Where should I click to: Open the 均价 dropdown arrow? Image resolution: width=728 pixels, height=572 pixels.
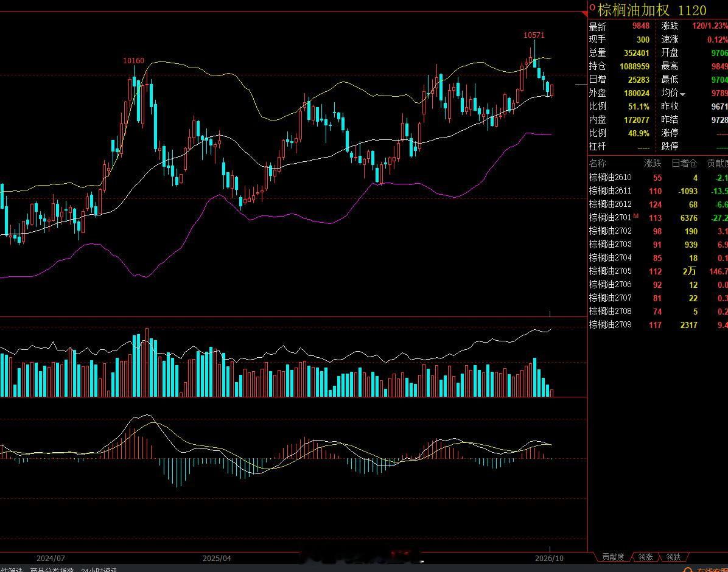[x=682, y=94]
